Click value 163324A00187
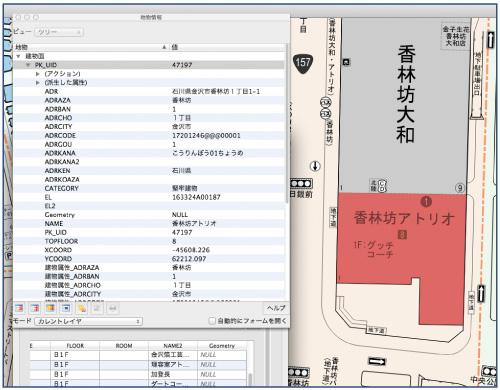This screenshot has height=390, width=500. coord(196,197)
